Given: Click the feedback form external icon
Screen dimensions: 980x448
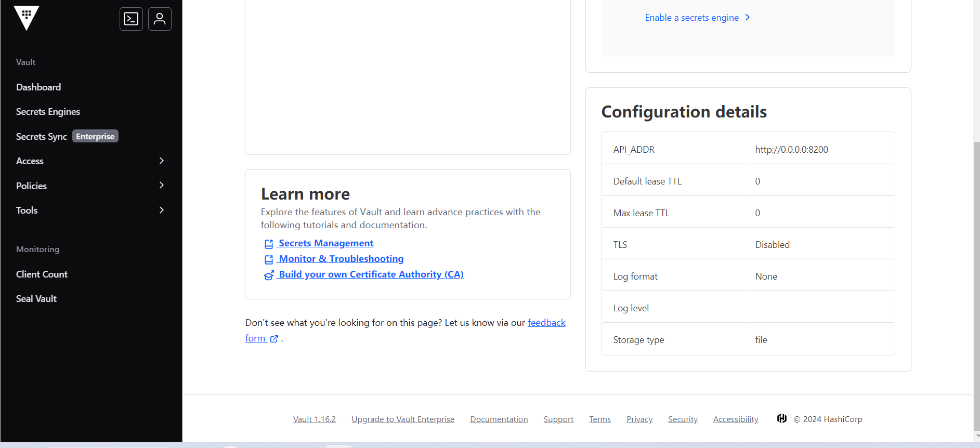Looking at the screenshot, I should (275, 339).
